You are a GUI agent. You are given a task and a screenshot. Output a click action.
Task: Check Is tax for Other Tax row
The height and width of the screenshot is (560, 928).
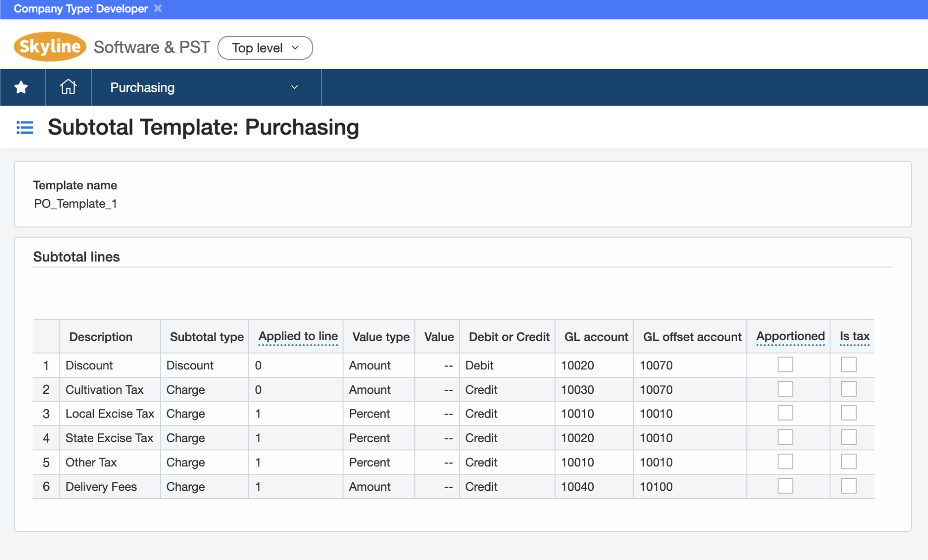[x=848, y=462]
